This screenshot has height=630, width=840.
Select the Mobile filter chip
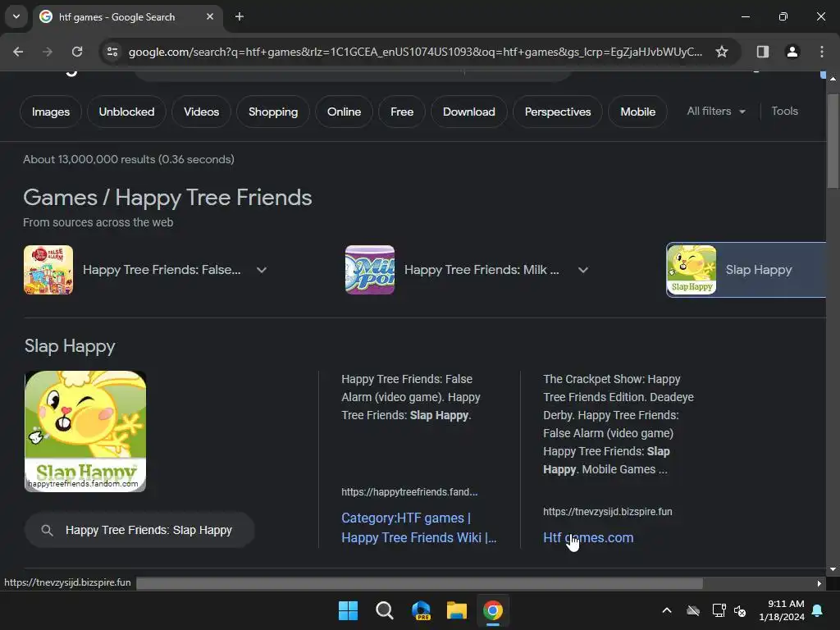point(637,112)
